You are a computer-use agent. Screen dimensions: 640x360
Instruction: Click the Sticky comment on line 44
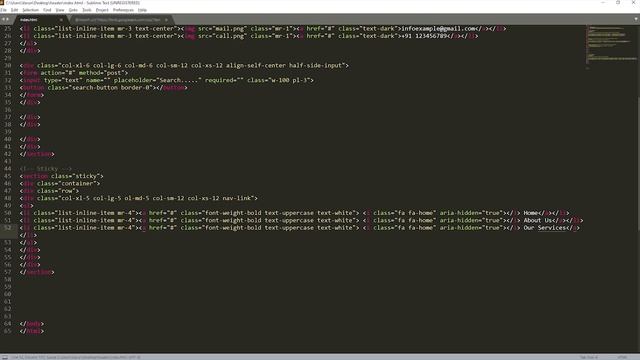coord(46,169)
